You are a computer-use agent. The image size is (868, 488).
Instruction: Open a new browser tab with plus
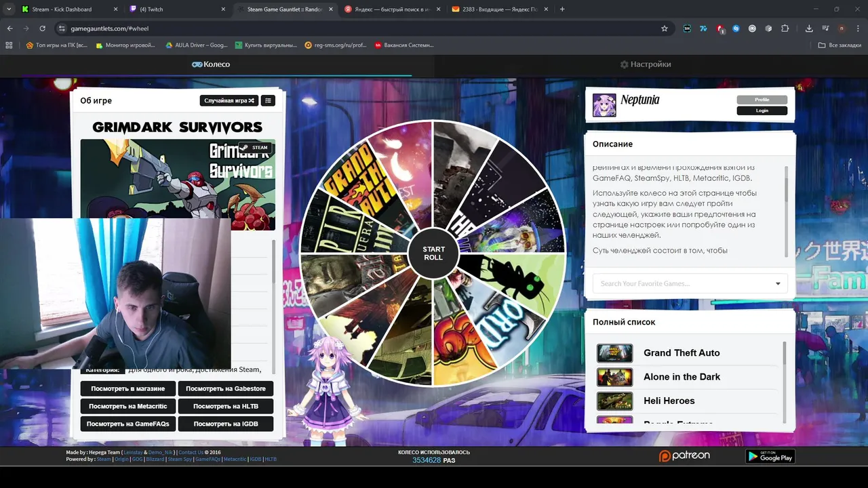pyautogui.click(x=562, y=9)
